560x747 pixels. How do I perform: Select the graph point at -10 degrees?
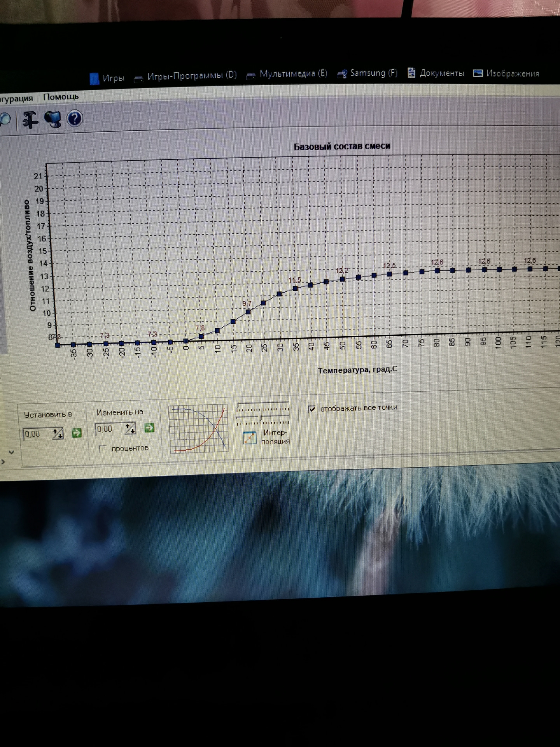point(154,342)
